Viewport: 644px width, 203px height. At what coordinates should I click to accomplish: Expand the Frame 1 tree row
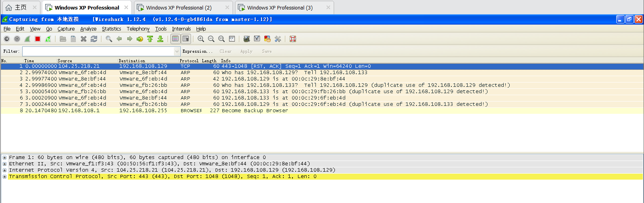click(x=5, y=157)
